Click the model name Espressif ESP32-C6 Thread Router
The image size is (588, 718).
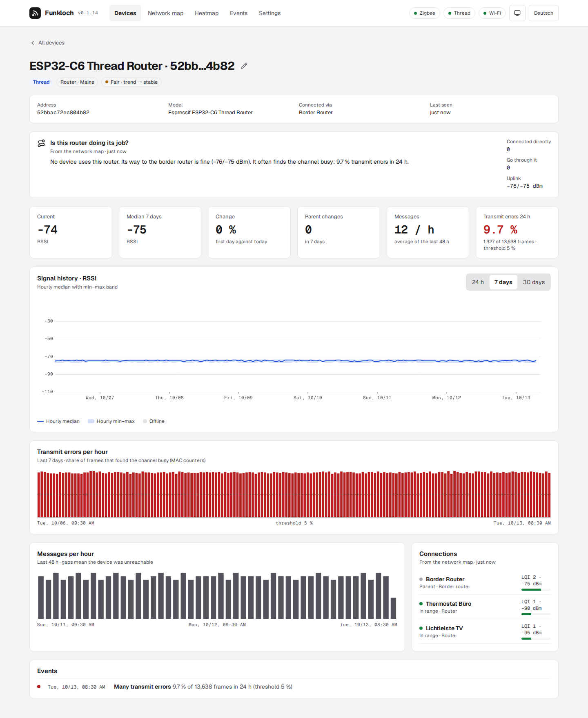(210, 113)
